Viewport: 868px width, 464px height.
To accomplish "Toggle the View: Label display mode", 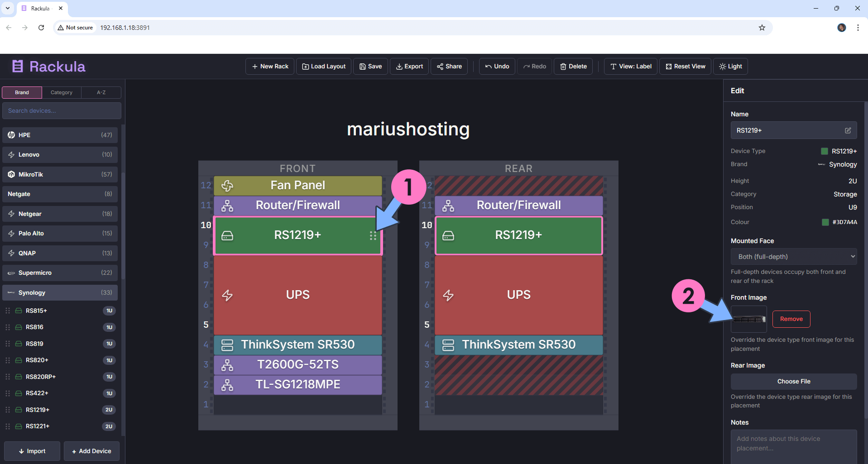I will coord(630,67).
